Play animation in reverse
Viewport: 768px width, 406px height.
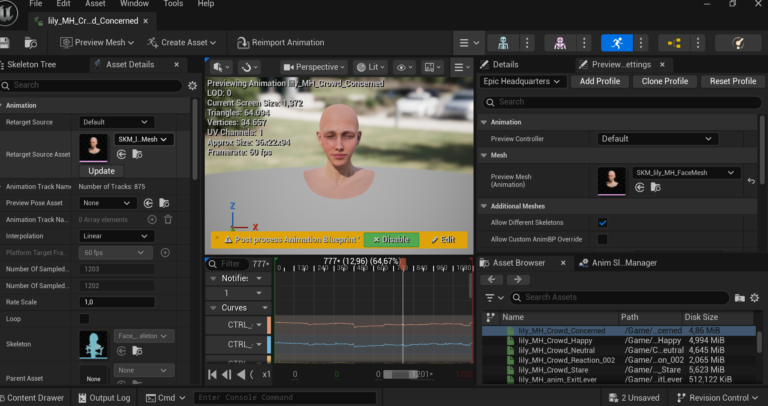[241, 375]
